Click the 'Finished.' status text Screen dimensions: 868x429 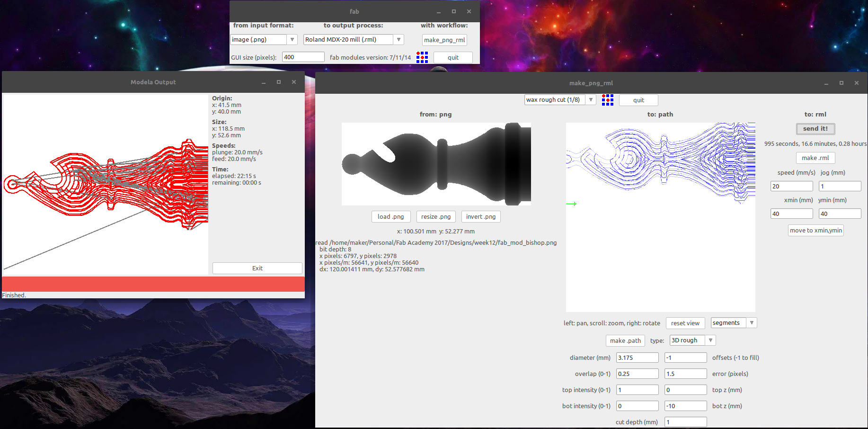pyautogui.click(x=14, y=295)
